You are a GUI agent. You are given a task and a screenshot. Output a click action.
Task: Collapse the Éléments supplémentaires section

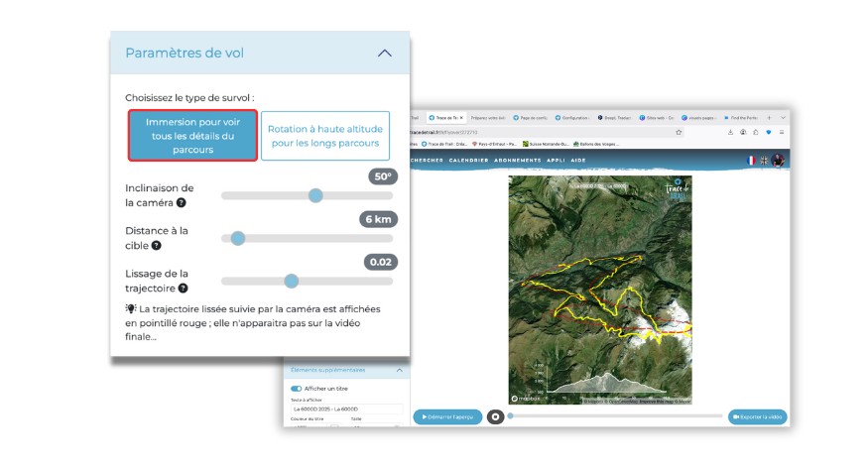[x=399, y=370]
